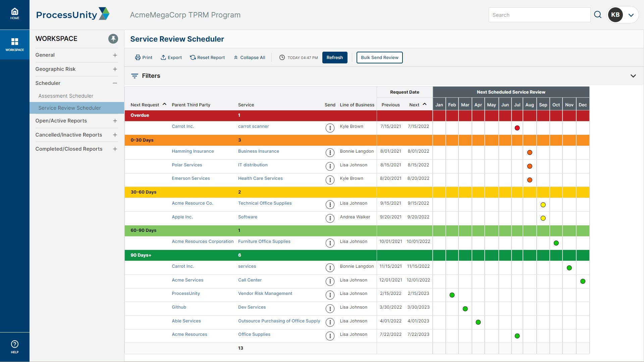Collapse the Scheduler section
The width and height of the screenshot is (644, 362).
coord(115,83)
